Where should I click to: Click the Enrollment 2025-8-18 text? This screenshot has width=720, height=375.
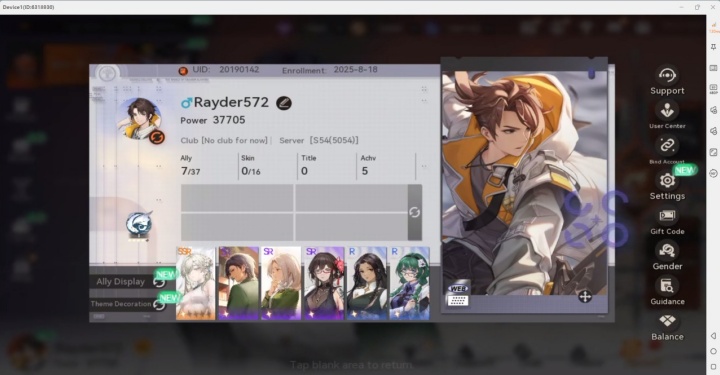point(330,70)
